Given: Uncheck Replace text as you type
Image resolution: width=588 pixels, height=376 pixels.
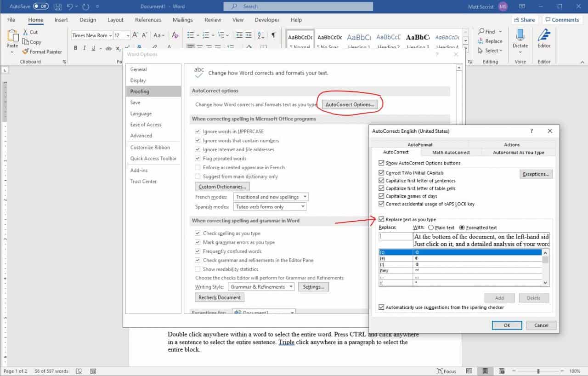Looking at the screenshot, I should coord(381,219).
